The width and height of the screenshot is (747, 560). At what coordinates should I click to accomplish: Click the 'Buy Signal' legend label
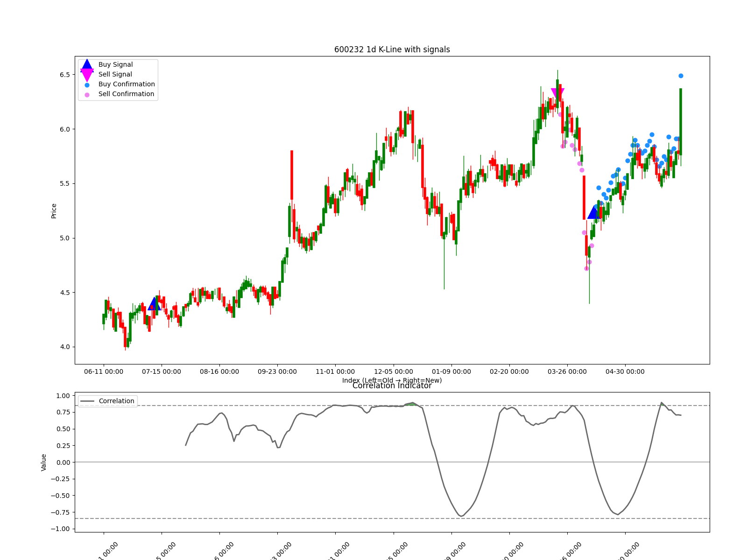116,65
